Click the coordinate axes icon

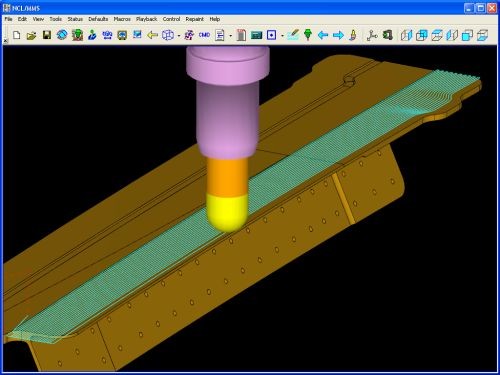click(x=372, y=35)
